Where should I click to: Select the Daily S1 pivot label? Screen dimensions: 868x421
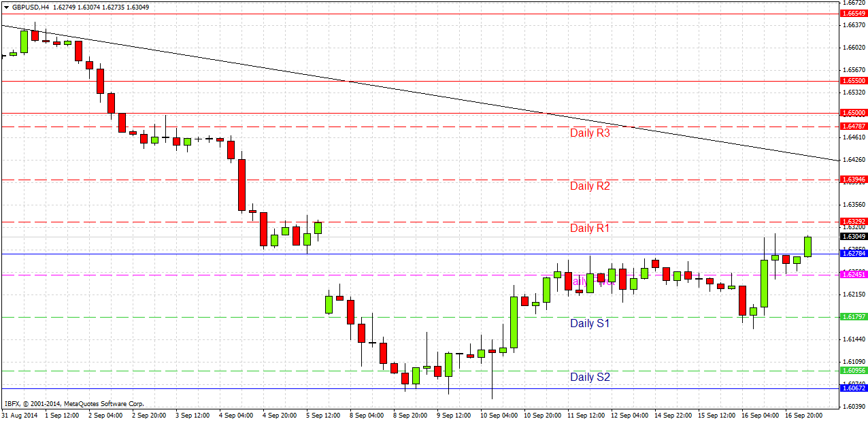588,323
